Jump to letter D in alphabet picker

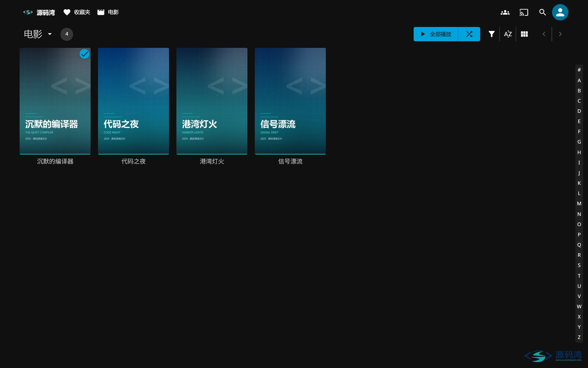click(x=579, y=111)
